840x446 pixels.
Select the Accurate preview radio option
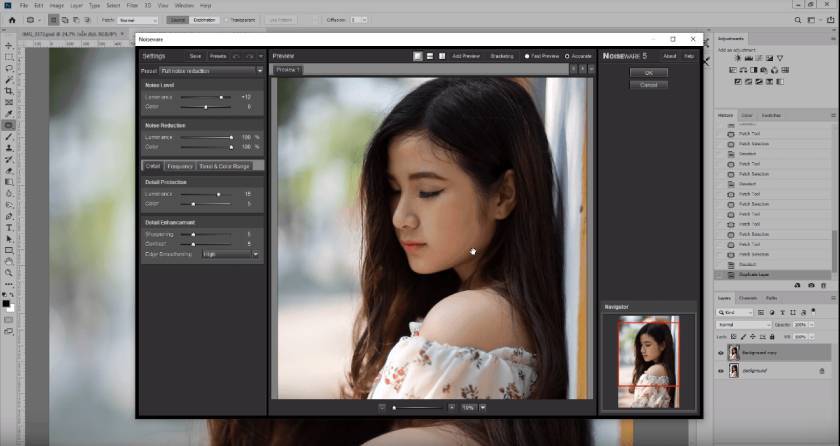[x=567, y=56]
